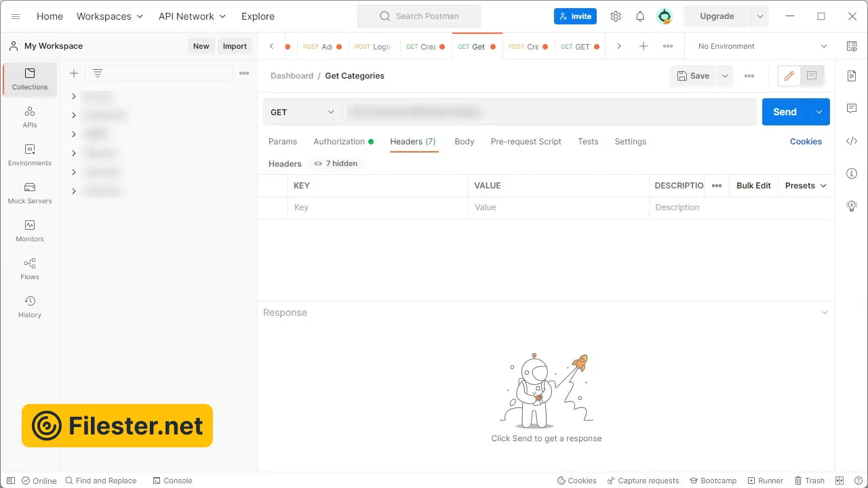Open the Mock Servers sidebar icon

(x=30, y=192)
